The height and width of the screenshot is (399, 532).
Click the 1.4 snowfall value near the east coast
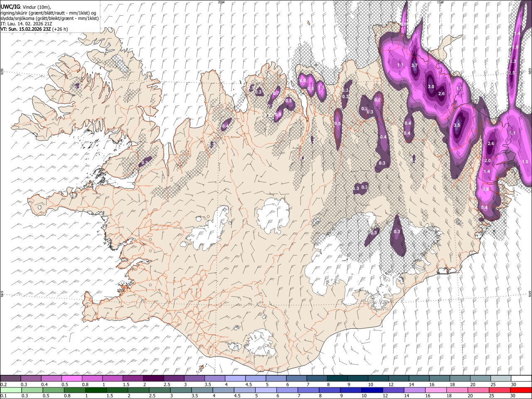[487, 171]
